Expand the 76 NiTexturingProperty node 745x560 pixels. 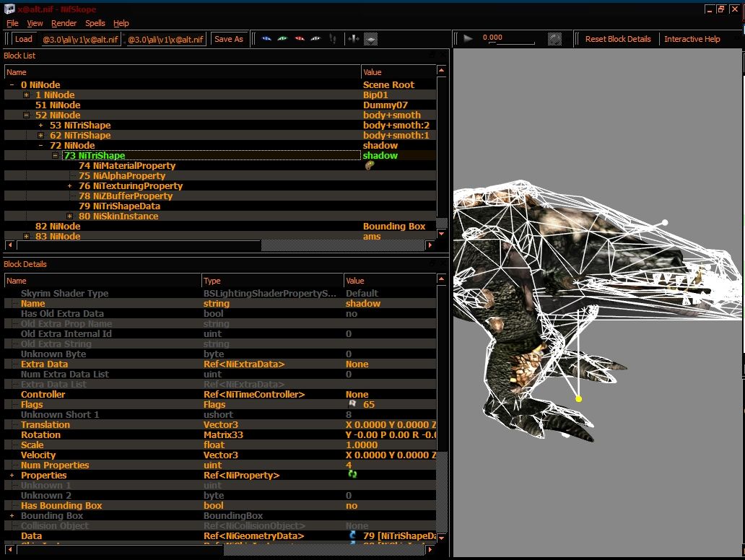pos(70,185)
